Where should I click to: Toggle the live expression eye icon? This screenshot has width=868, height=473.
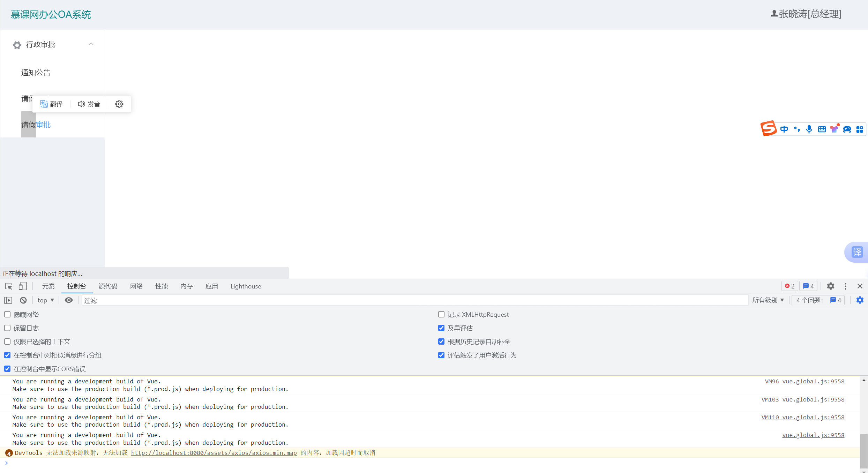coord(69,300)
